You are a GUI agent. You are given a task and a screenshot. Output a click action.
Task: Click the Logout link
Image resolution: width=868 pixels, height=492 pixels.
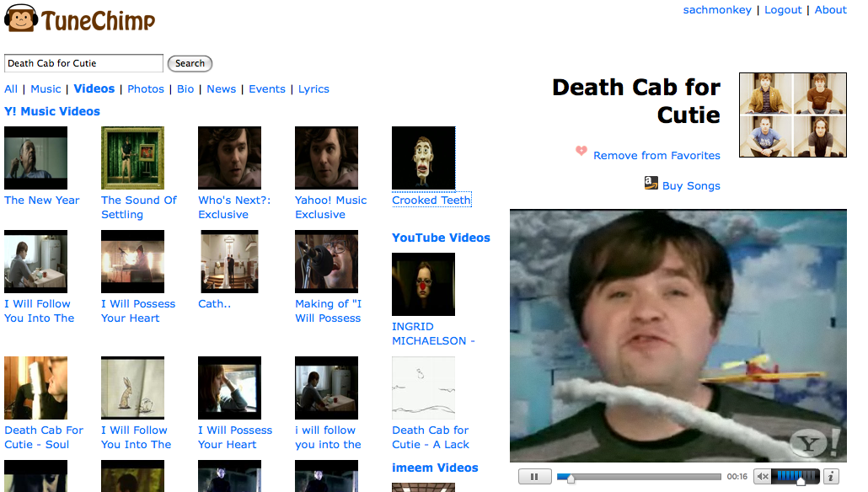[x=783, y=10]
